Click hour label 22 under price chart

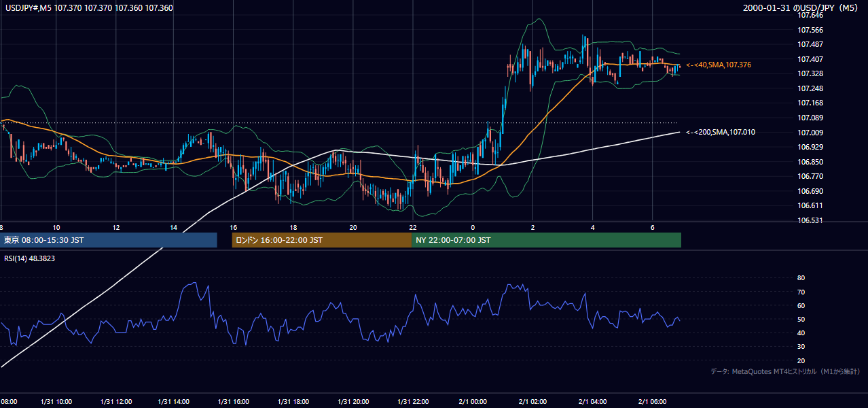413,227
